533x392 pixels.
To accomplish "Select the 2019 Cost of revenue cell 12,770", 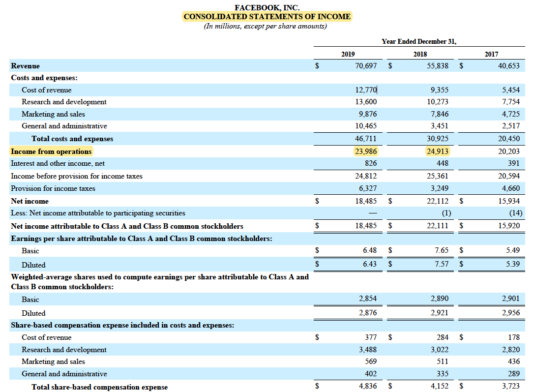I will [366, 90].
